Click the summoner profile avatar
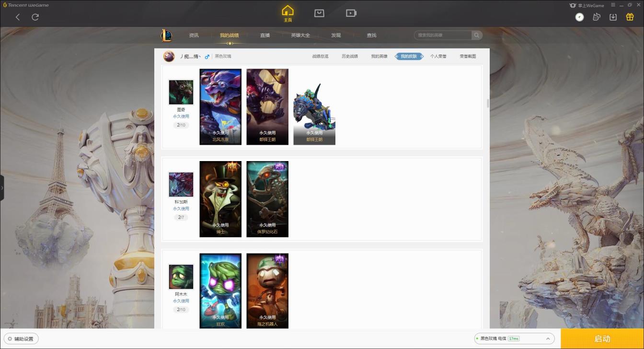 169,56
